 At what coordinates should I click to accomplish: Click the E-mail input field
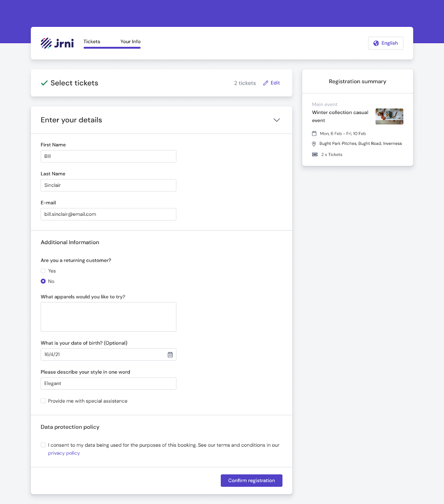(108, 214)
